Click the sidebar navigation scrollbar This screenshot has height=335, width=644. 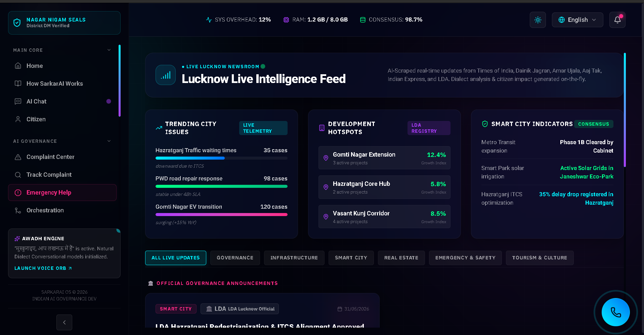click(x=120, y=81)
